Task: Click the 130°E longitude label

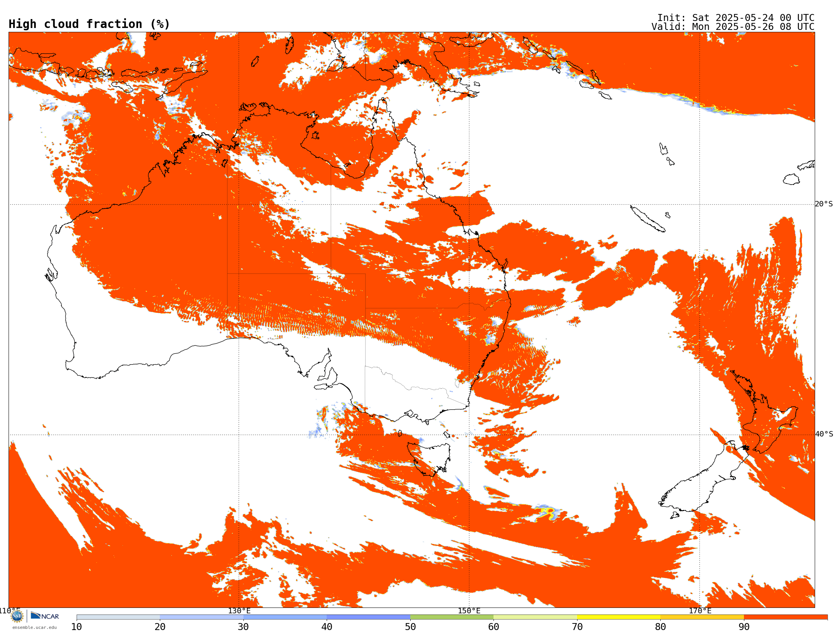Action: tap(239, 611)
